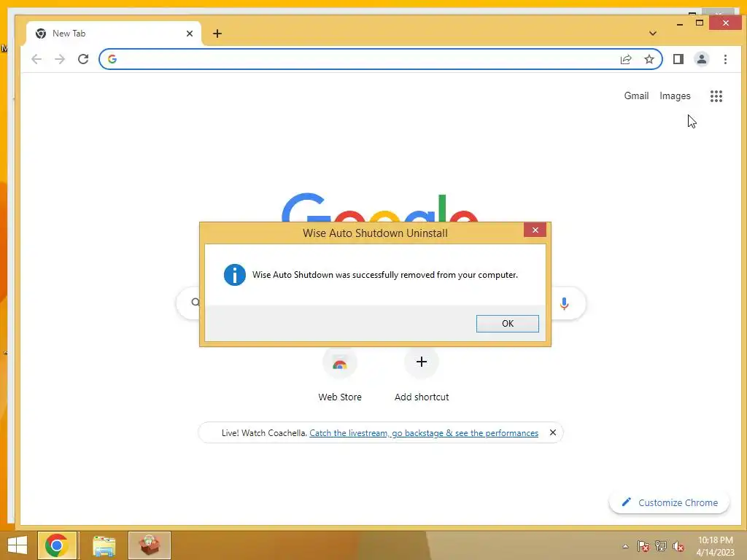Select the New Tab tab
This screenshot has width=747, height=560.
coord(115,34)
